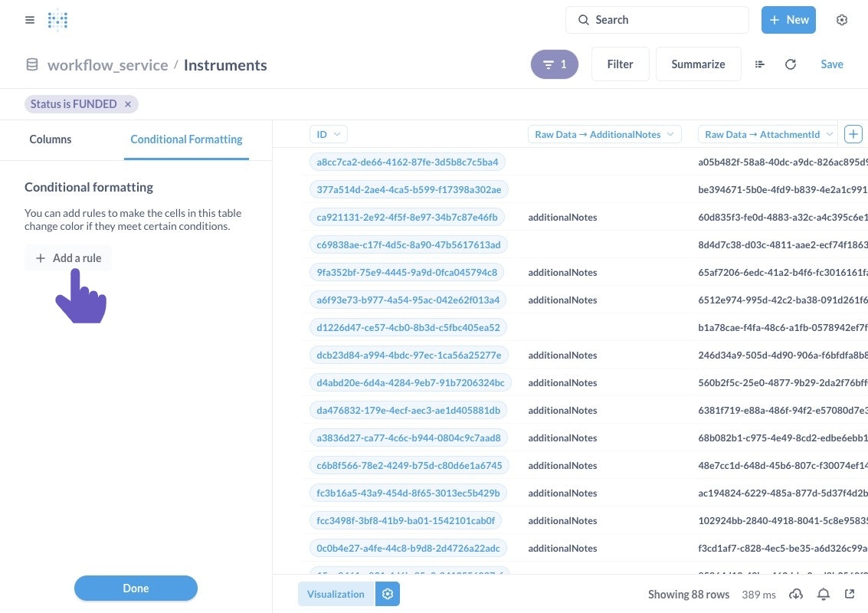
Task: Open the settings gear in top bar
Action: click(x=842, y=20)
